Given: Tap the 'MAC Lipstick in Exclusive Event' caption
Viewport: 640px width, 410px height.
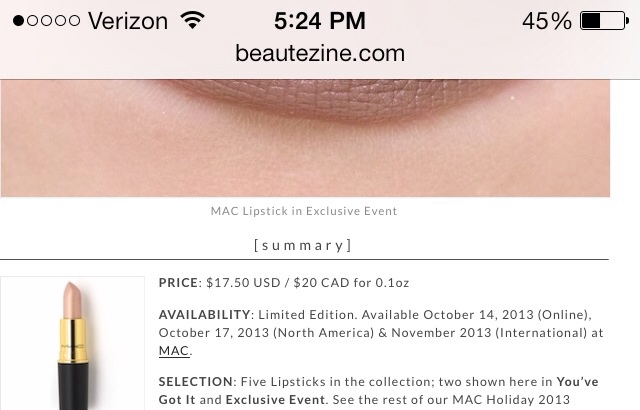Looking at the screenshot, I should coord(304,211).
